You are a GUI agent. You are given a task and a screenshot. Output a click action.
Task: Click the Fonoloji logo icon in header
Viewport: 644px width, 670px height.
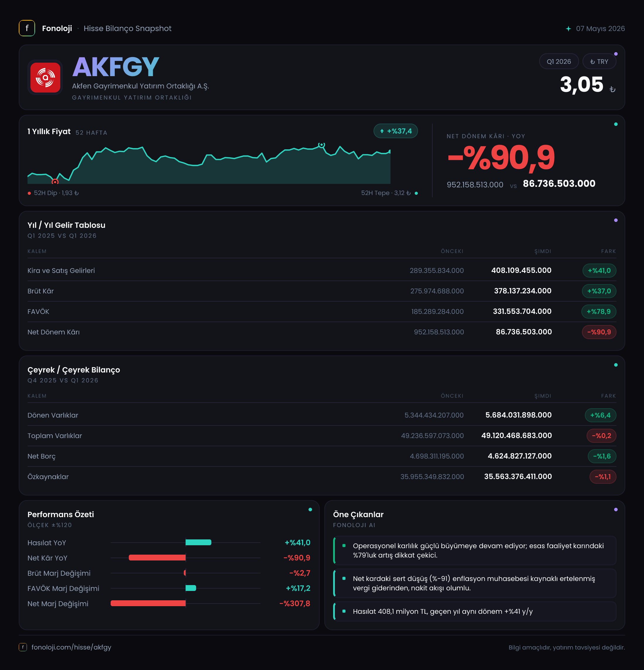27,28
